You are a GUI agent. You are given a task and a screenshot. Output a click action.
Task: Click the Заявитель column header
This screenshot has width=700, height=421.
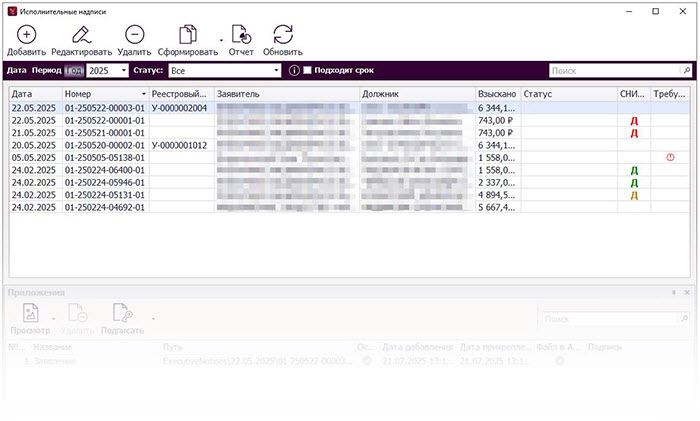tap(285, 94)
